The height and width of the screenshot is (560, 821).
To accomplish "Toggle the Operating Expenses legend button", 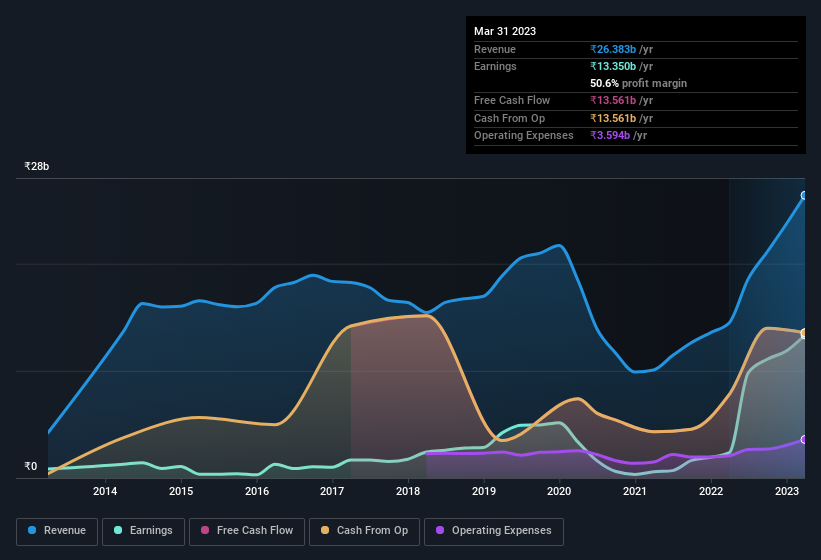I will 494,531.
